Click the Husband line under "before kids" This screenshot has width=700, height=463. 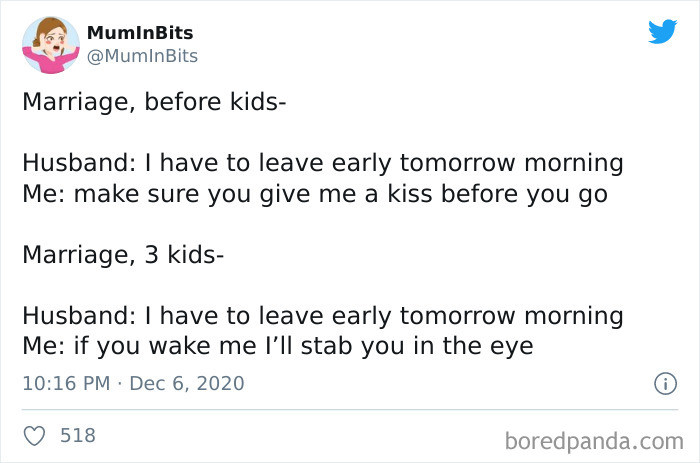323,163
